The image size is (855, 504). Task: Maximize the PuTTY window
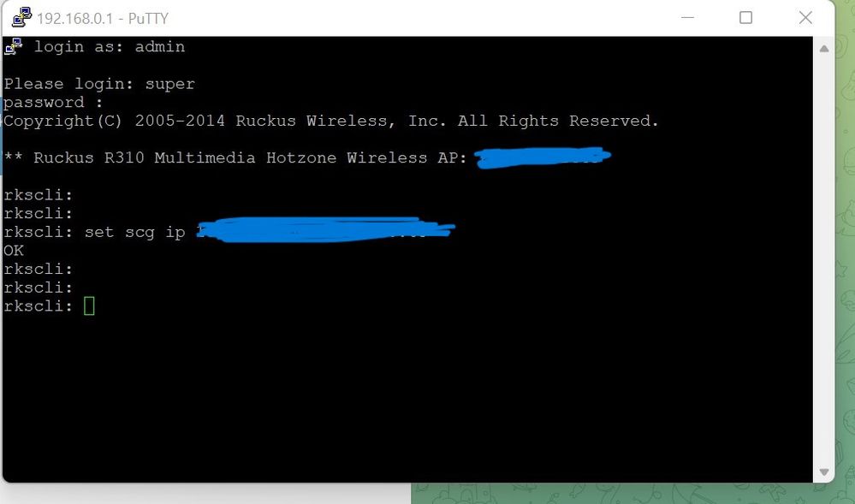click(746, 17)
